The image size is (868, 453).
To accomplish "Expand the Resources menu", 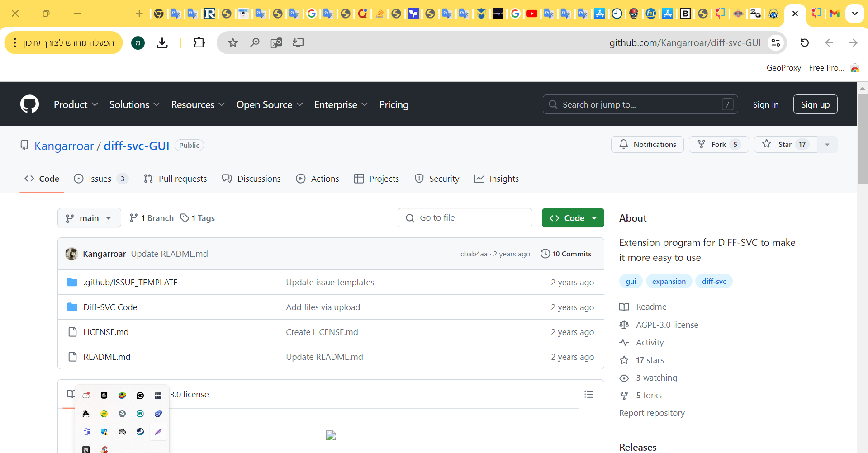I will click(198, 104).
